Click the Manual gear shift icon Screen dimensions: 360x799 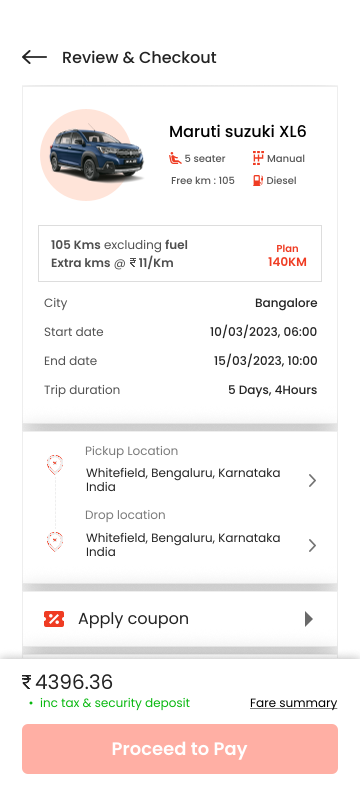tap(258, 158)
